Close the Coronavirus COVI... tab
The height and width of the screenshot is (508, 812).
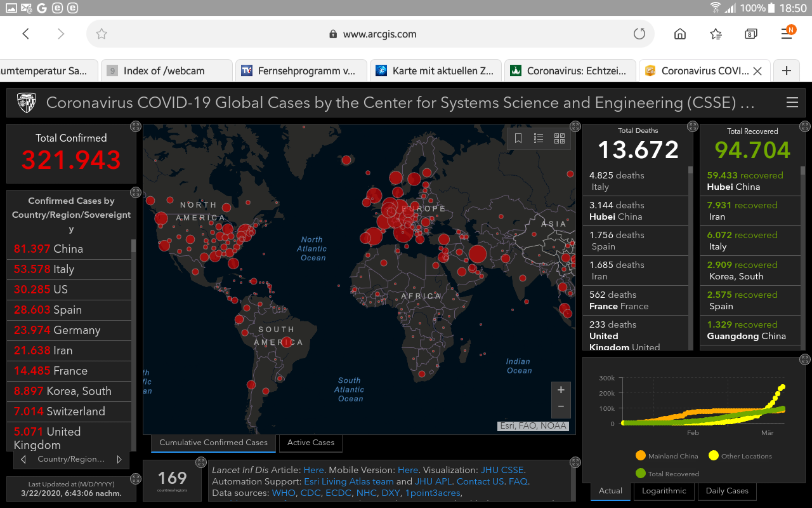click(x=757, y=71)
